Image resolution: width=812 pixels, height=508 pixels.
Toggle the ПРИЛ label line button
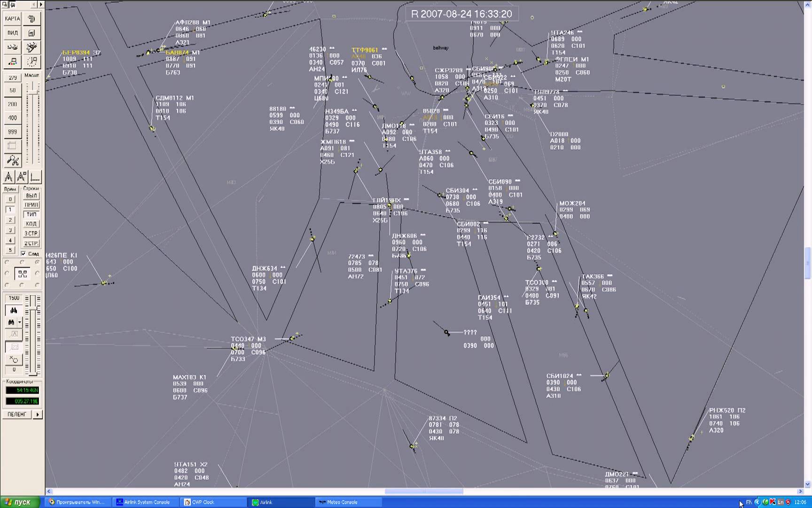(x=31, y=205)
